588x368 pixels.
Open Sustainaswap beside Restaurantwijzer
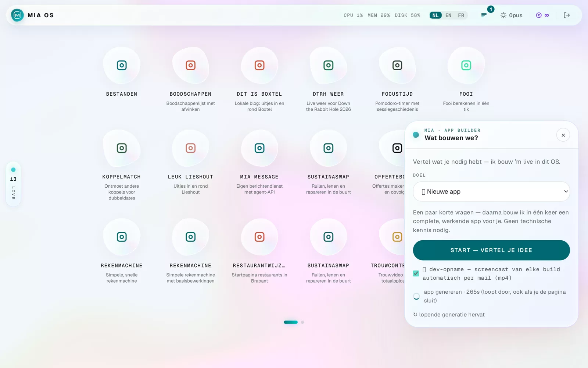328,237
